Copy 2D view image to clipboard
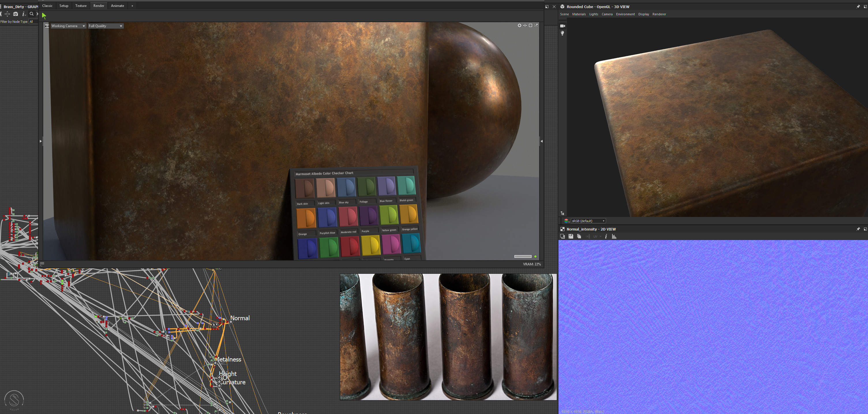Viewport: 868px width, 414px height. (x=579, y=237)
